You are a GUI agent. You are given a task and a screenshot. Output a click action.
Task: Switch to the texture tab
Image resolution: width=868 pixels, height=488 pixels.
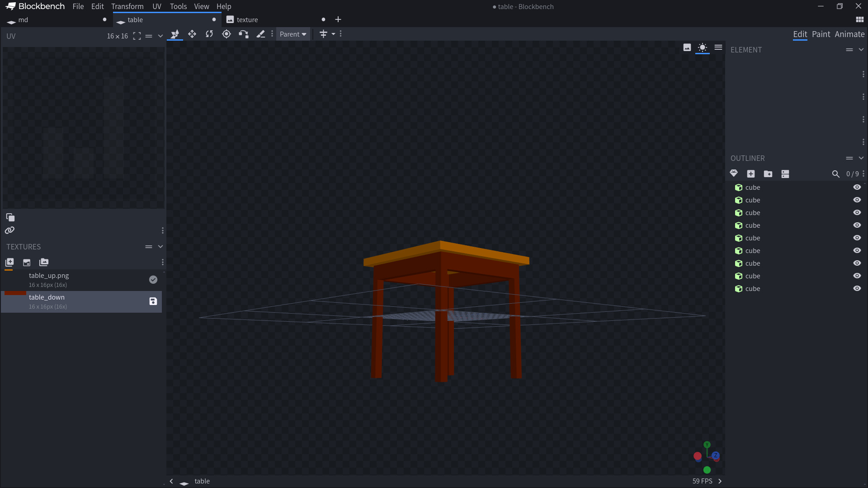coord(247,20)
